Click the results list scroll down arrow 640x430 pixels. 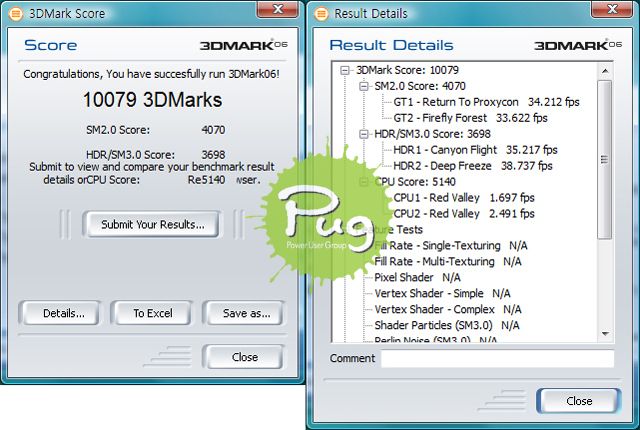click(x=605, y=334)
